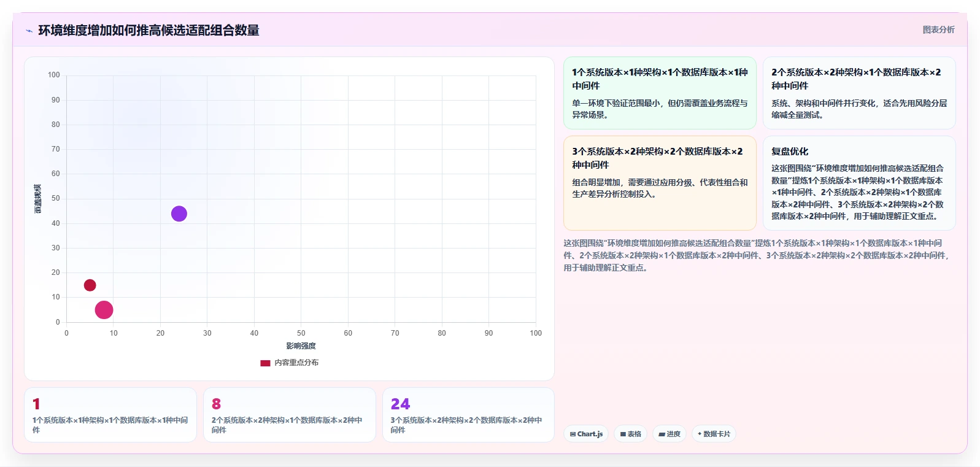Open the stat card showing 1
The image size is (980, 467).
[x=110, y=415]
